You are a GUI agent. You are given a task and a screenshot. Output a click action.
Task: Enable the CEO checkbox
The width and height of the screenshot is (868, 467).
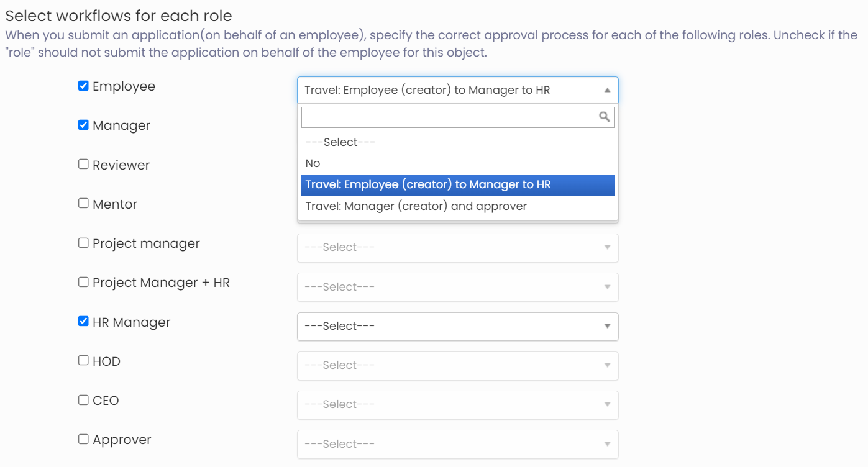pos(83,399)
